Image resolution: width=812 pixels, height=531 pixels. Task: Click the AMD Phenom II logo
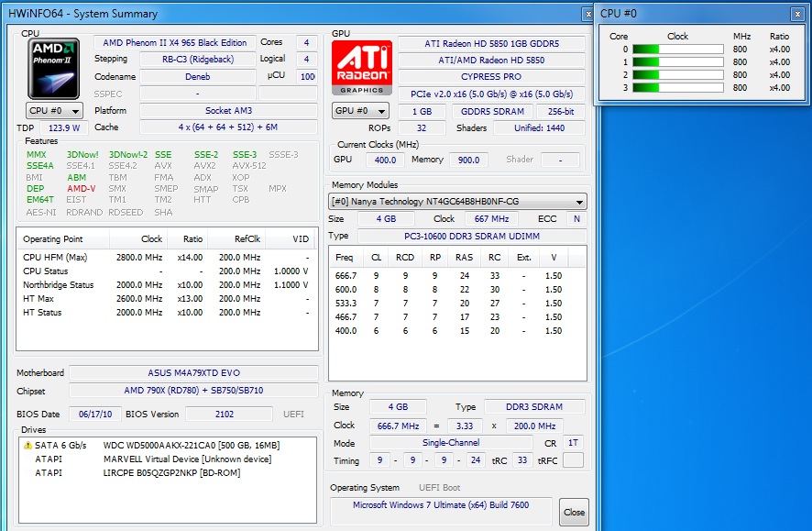[x=54, y=69]
